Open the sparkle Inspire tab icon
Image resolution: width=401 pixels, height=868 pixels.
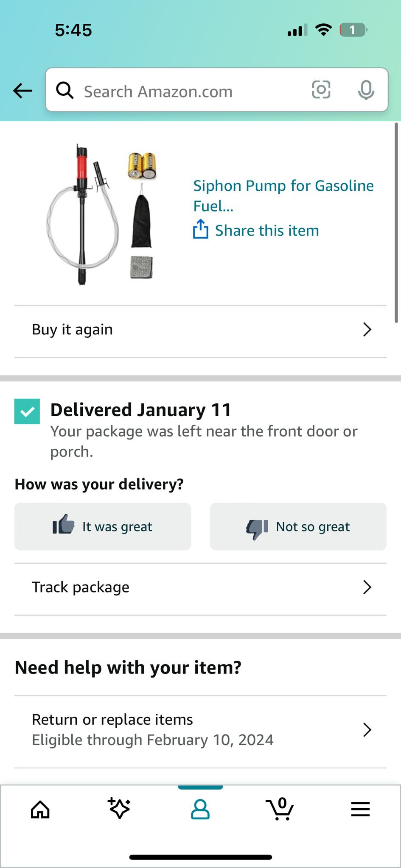tap(119, 809)
